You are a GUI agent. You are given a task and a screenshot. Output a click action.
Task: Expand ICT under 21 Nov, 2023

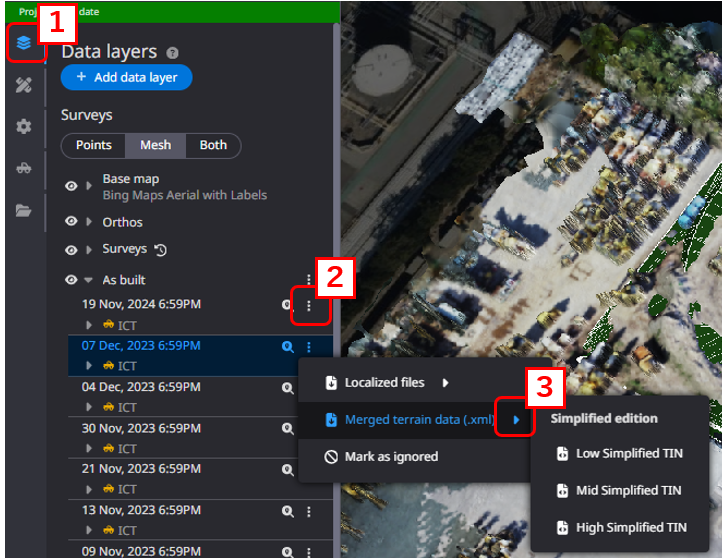[89, 489]
